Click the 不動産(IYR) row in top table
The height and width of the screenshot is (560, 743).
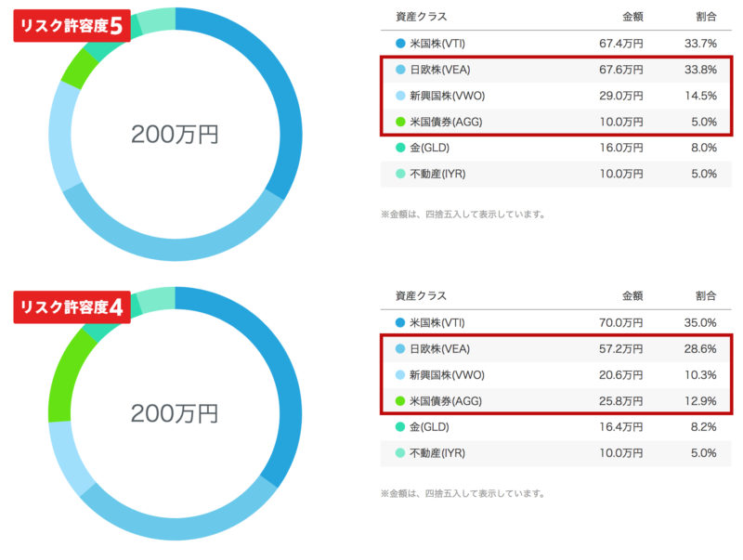pos(555,174)
